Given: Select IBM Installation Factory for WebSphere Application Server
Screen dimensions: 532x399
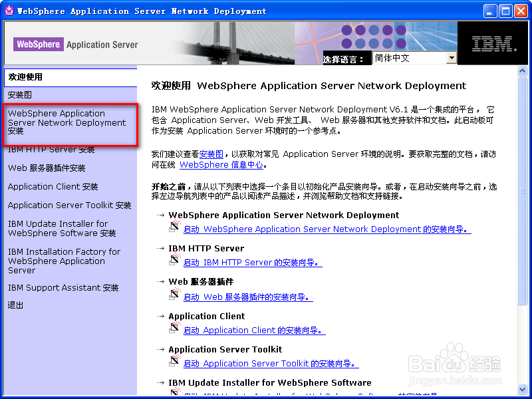Looking at the screenshot, I should point(64,261).
